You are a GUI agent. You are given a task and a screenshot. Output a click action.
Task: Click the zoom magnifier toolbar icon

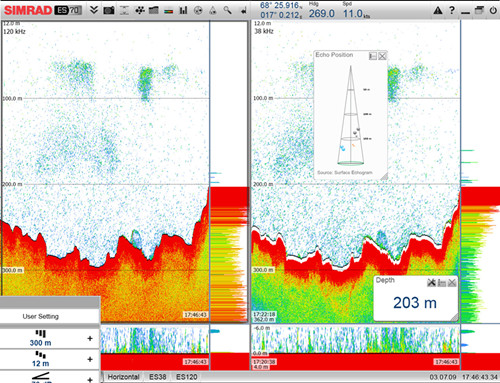coord(227,11)
